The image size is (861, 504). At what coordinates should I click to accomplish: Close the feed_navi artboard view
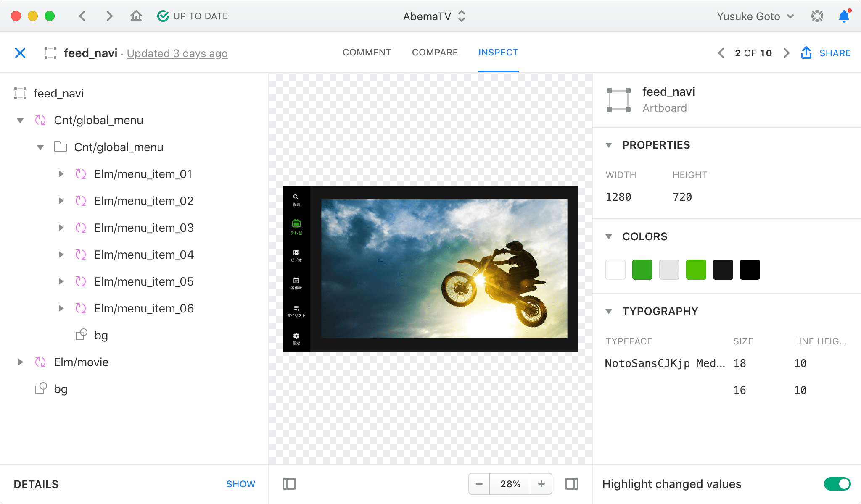20,53
